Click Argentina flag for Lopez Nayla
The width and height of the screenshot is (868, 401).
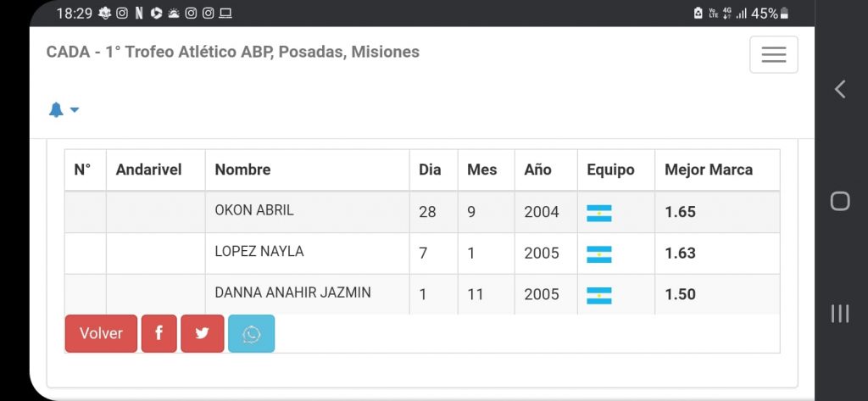599,253
